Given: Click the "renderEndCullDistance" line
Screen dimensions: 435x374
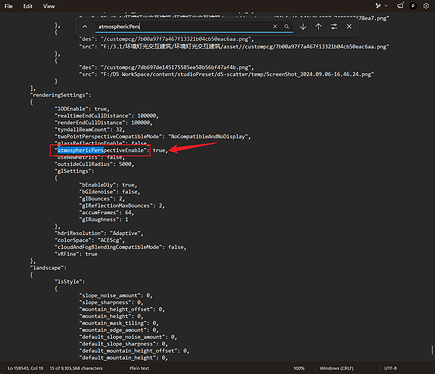Looking at the screenshot, I should [104, 123].
